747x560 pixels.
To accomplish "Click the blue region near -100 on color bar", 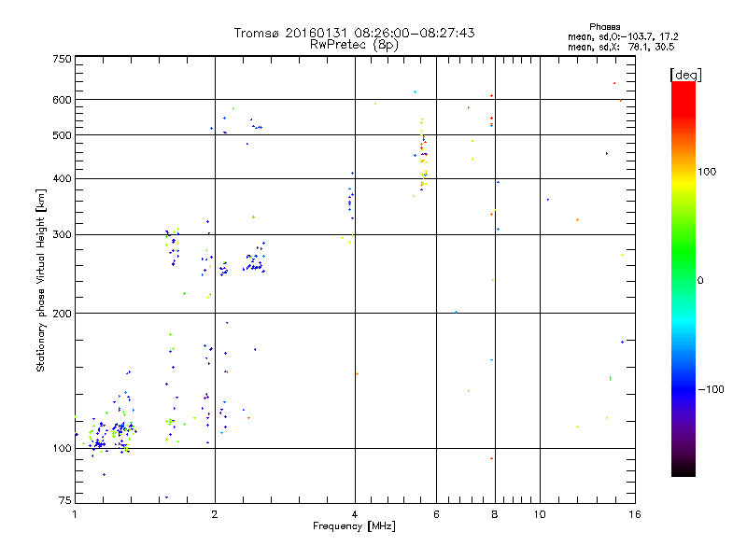I will 684,388.
